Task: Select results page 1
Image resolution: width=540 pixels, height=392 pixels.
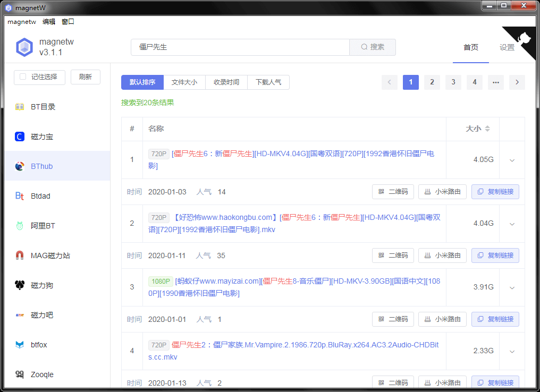Action: pos(410,82)
